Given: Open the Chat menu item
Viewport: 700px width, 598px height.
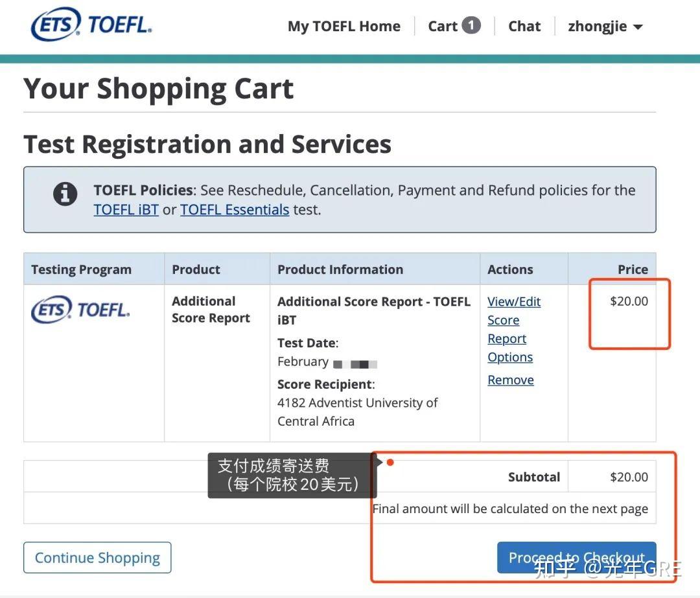Looking at the screenshot, I should click(x=524, y=26).
